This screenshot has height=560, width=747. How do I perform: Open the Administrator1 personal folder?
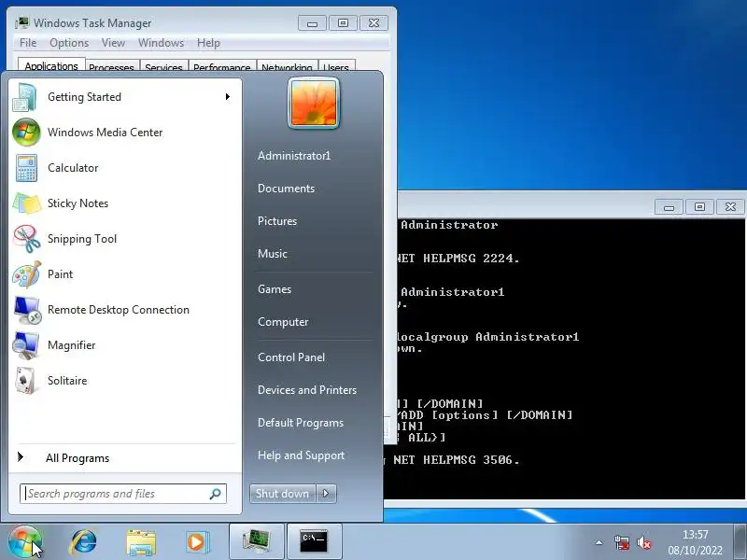(294, 156)
